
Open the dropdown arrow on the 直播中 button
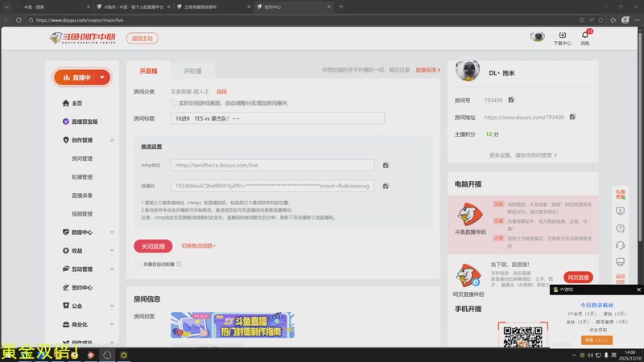tap(102, 77)
